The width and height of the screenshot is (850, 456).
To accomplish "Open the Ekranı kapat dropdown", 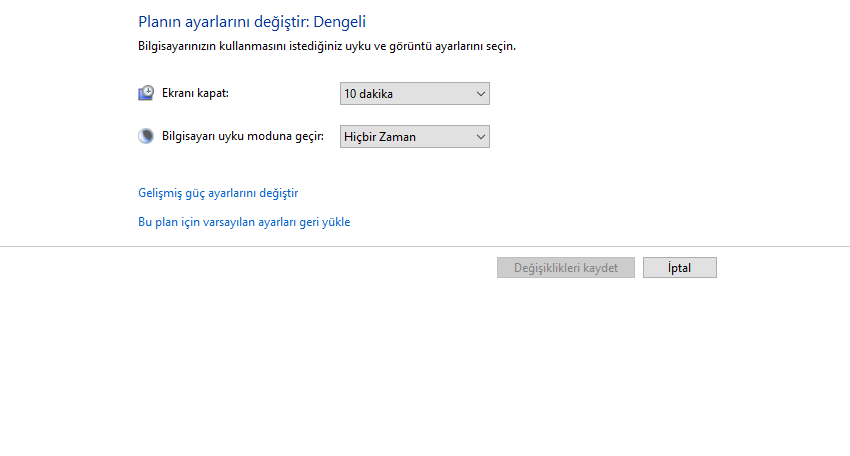I will click(414, 94).
